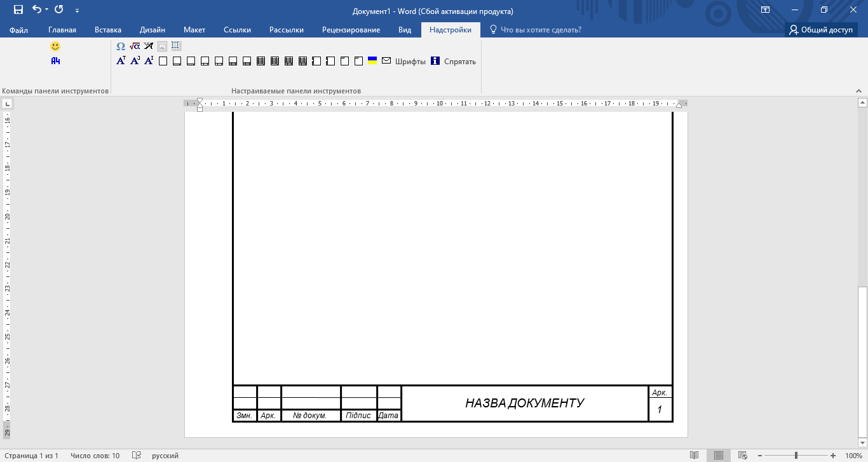
Task: Click vertical scrollbar up arrow
Action: point(862,102)
